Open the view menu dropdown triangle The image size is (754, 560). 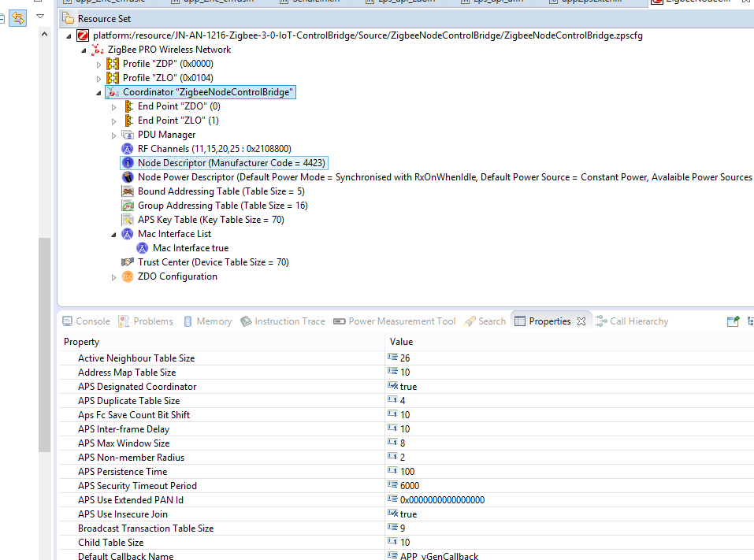[40, 17]
